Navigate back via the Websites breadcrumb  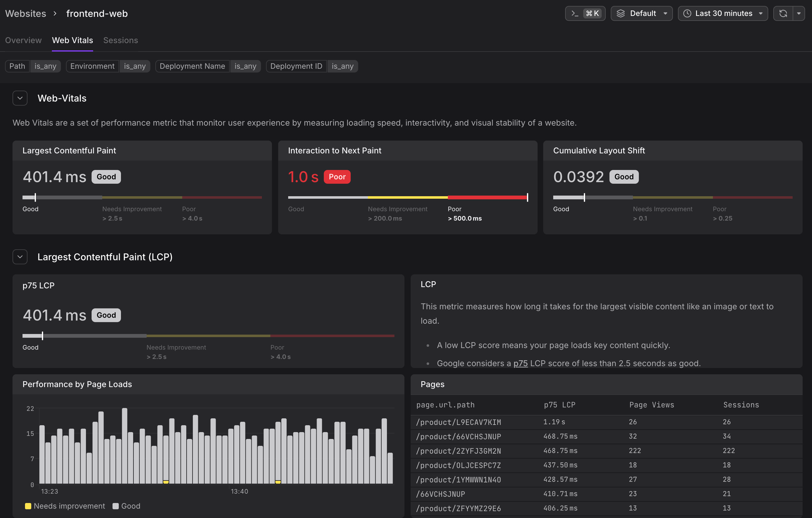coord(26,13)
